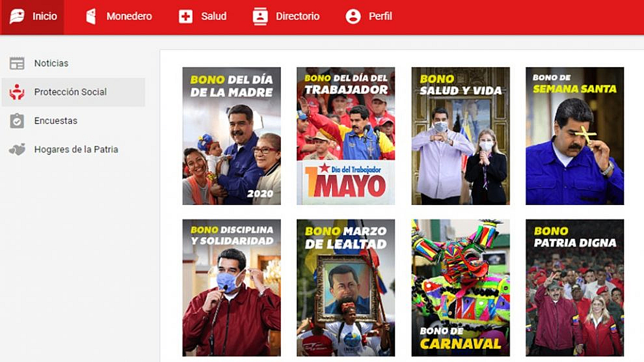Click the Monedero wallet icon

coord(91,16)
